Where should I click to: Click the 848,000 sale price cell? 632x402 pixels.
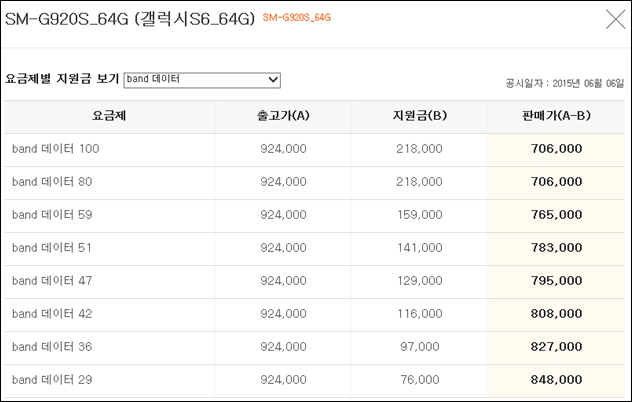point(556,380)
